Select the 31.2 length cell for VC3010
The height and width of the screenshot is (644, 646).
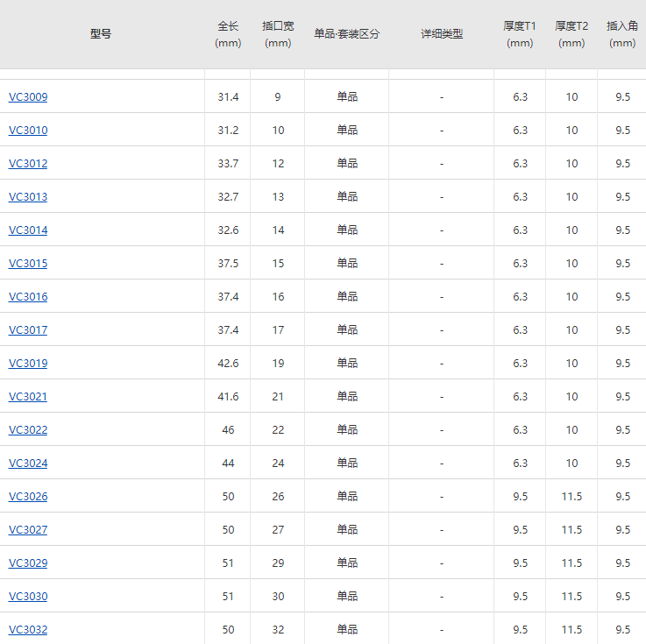(228, 131)
